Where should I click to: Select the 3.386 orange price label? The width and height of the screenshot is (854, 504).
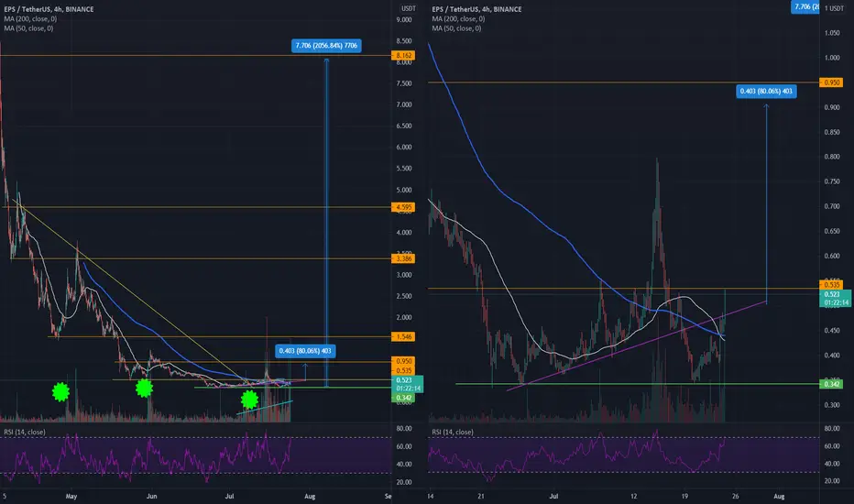[403, 258]
